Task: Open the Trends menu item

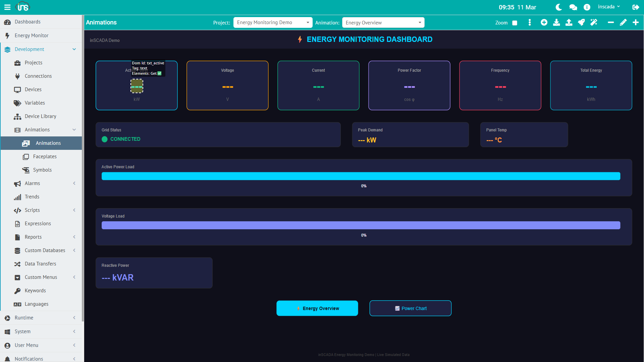Action: 31,197
